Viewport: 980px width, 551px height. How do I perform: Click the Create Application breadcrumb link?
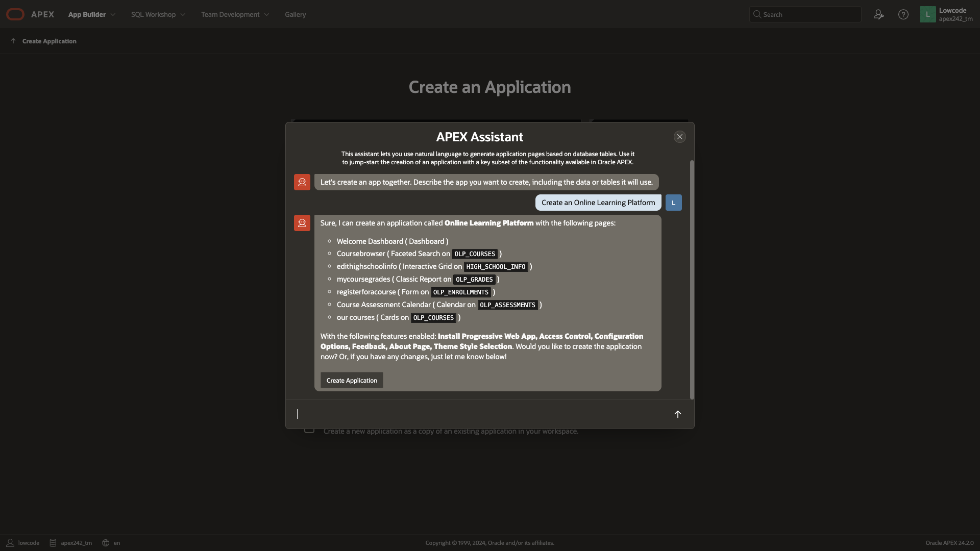pos(49,41)
